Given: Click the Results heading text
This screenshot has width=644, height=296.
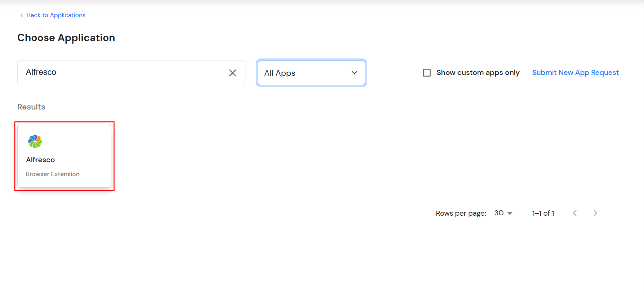Looking at the screenshot, I should [x=31, y=107].
